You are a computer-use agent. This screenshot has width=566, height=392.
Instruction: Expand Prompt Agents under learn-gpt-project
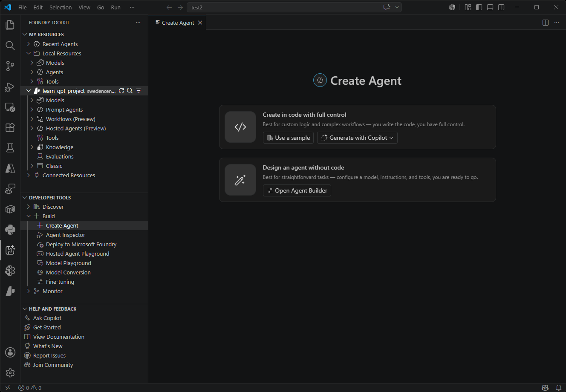32,110
